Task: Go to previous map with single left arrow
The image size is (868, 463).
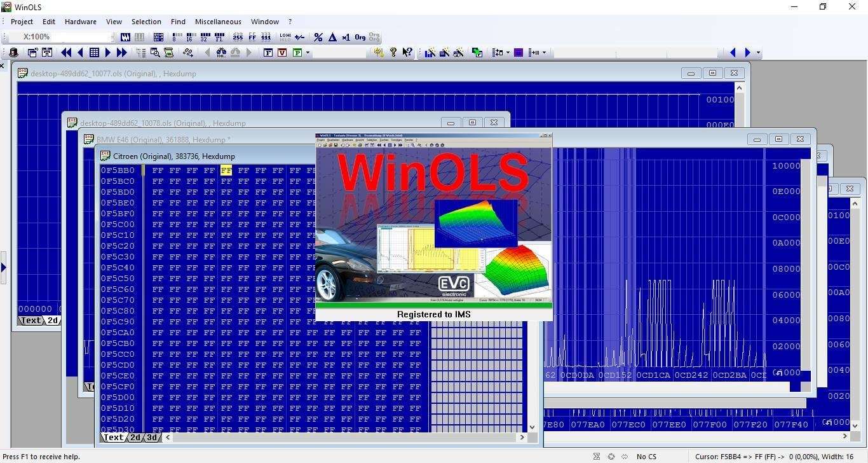Action: [80, 53]
